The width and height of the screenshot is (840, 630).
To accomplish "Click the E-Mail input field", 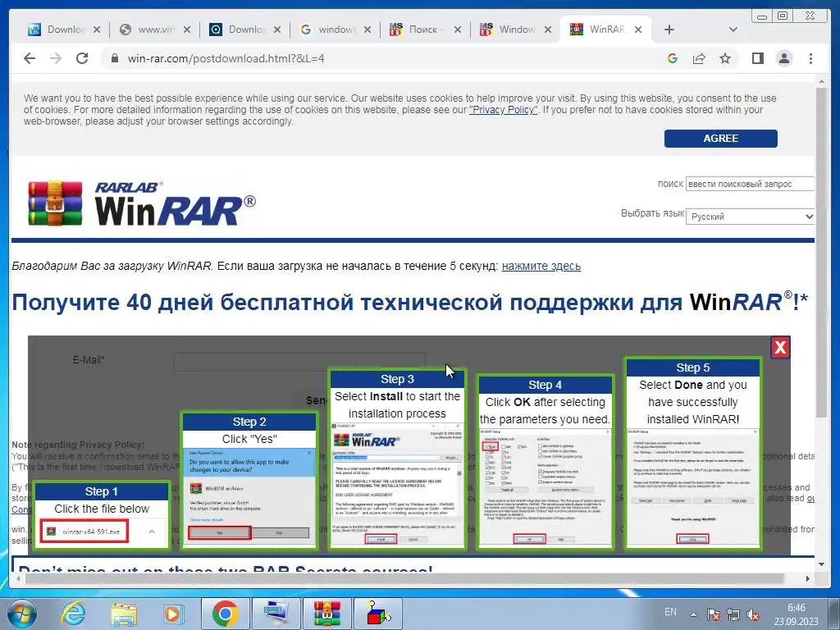I will 299,362.
